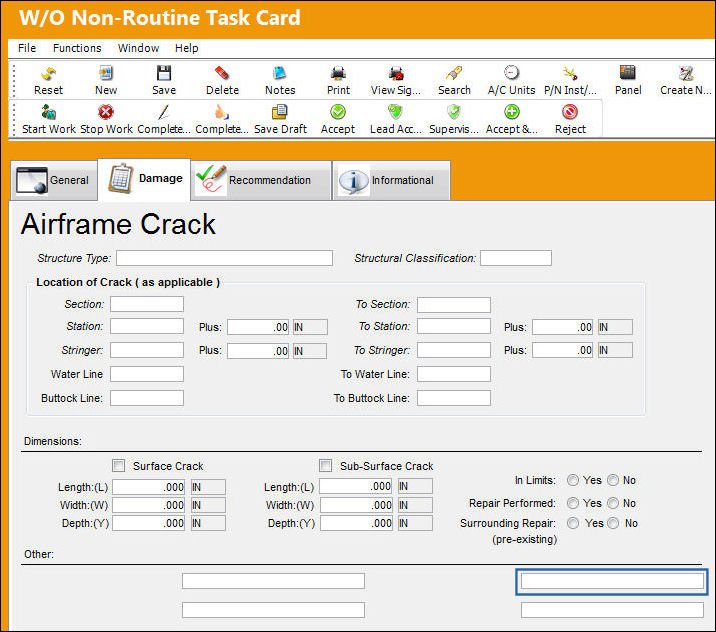Click the Structure Type field

tap(224, 258)
